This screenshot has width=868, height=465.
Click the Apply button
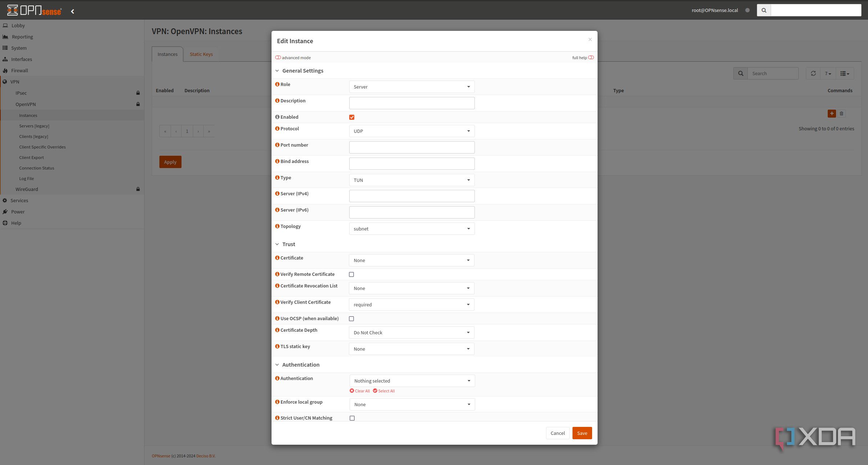coord(170,162)
